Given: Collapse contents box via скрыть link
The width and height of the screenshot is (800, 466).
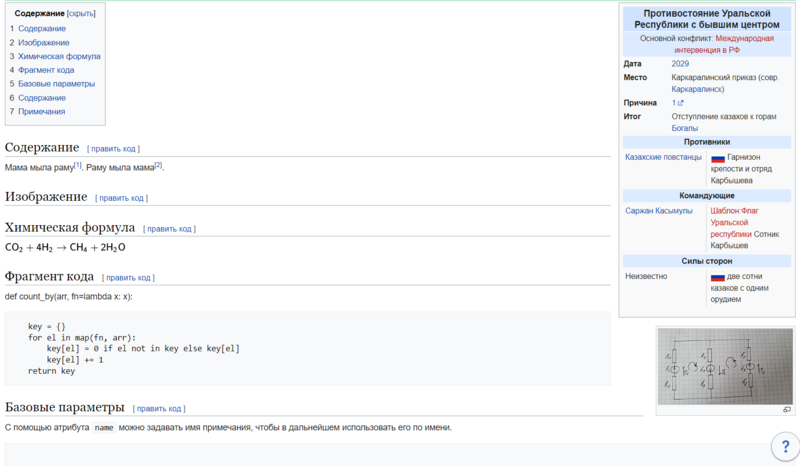Looking at the screenshot, I should click(x=82, y=15).
